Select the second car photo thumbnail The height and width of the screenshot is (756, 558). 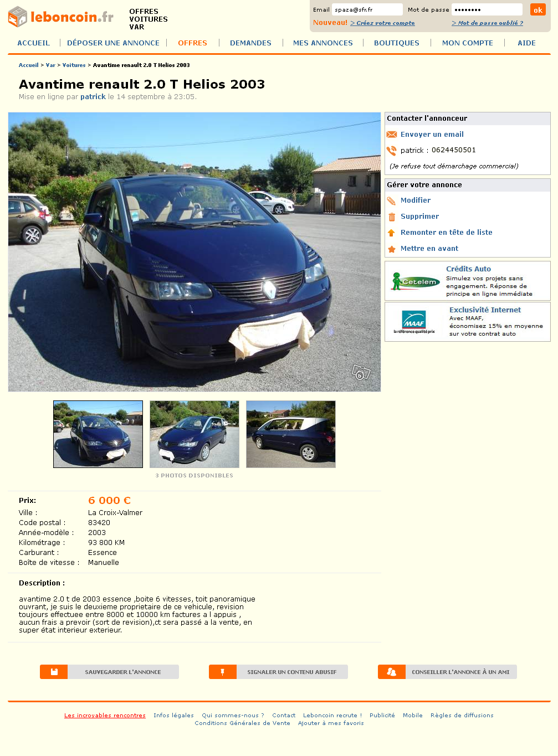coord(194,434)
